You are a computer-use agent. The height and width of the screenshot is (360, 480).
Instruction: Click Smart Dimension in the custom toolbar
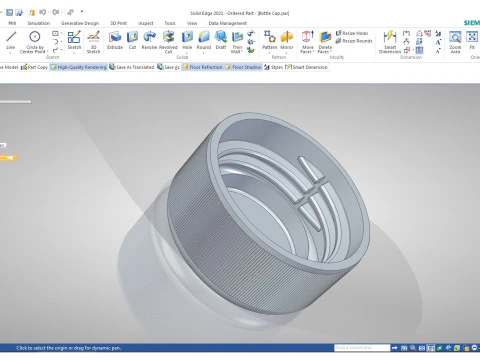[307, 67]
